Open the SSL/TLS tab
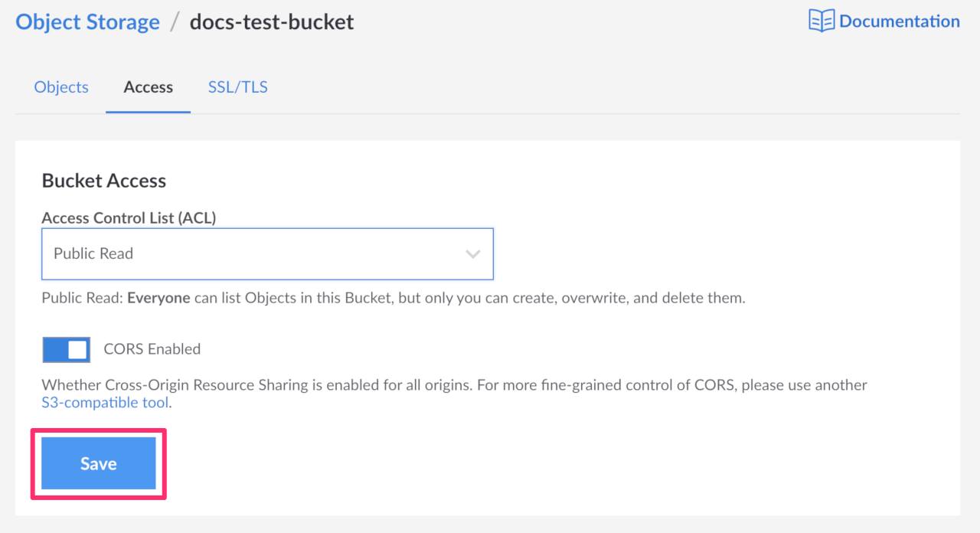 pyautogui.click(x=237, y=87)
